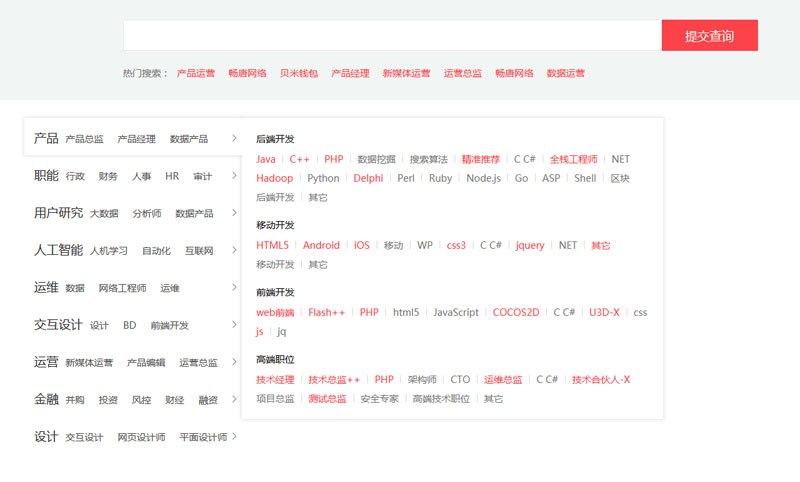This screenshot has width=800, height=482.
Task: Focus the search input field
Action: (x=392, y=35)
